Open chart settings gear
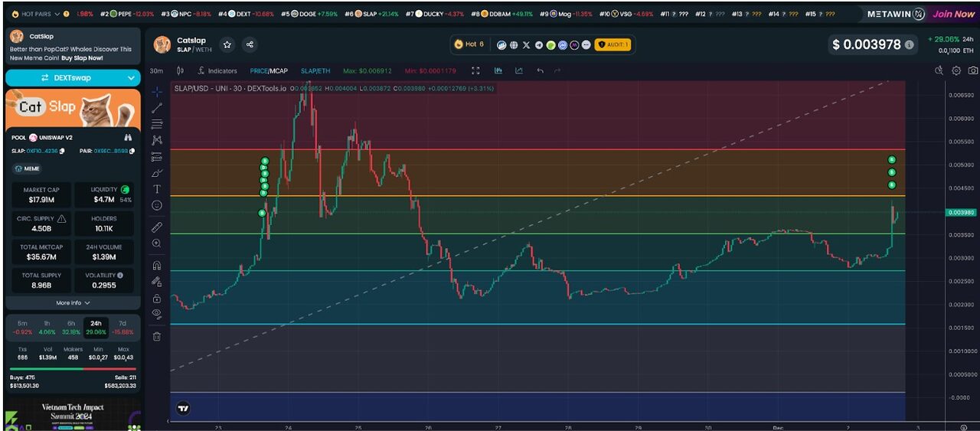This screenshot has height=431, width=980. tap(956, 70)
